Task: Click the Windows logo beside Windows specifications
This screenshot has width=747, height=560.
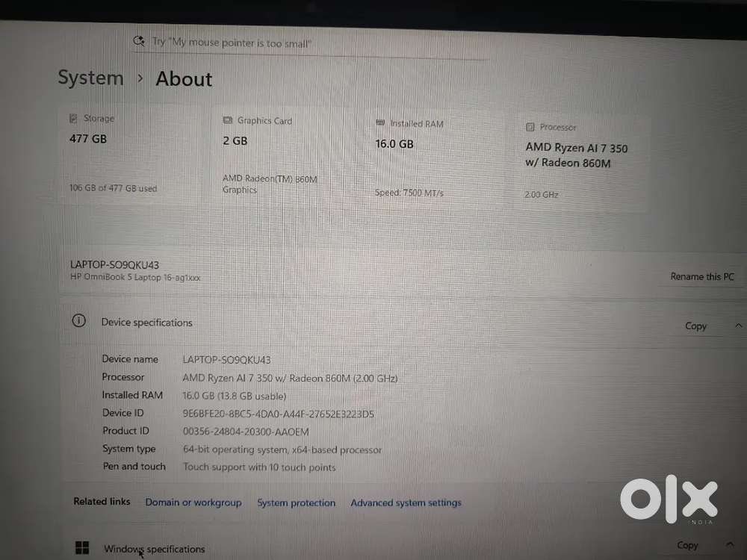Action: pyautogui.click(x=82, y=547)
